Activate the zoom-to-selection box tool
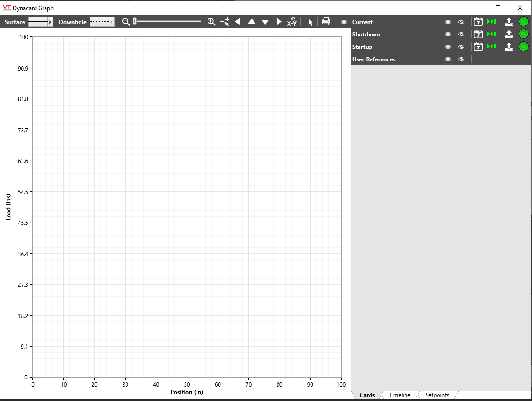Image resolution: width=532 pixels, height=401 pixels. pyautogui.click(x=224, y=22)
